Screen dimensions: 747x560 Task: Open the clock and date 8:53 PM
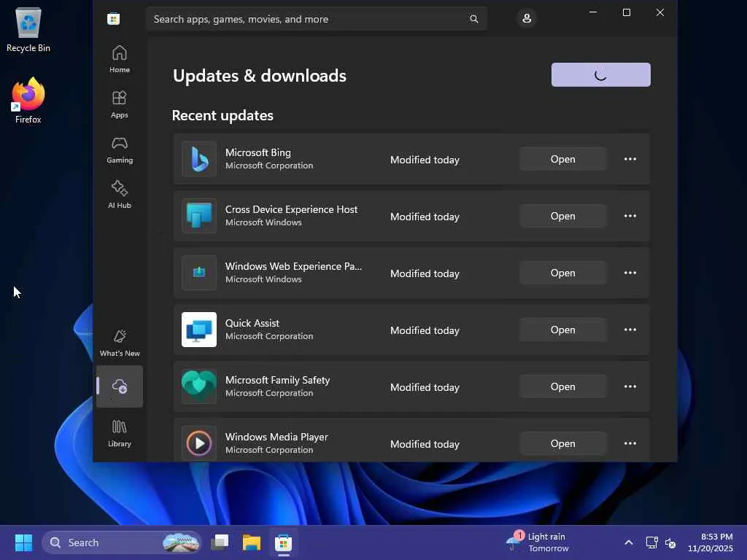click(711, 542)
